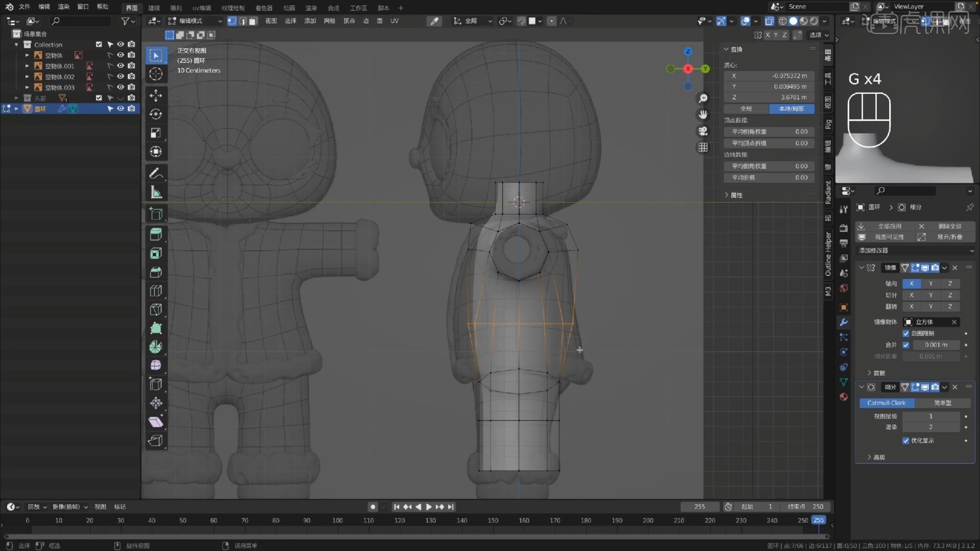980x551 pixels.
Task: Switch transform to 全局 global
Action: [746, 109]
